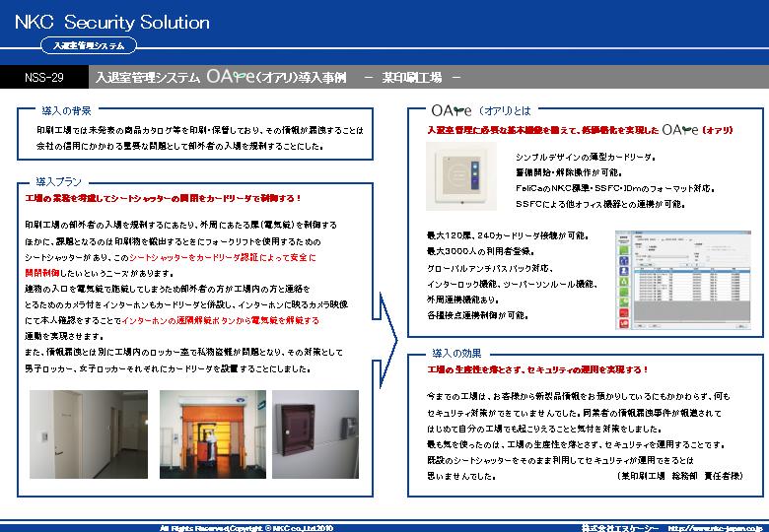Click the footer copyright notice
Image resolution: width=769 pixels, height=532 pixels.
tap(246, 528)
